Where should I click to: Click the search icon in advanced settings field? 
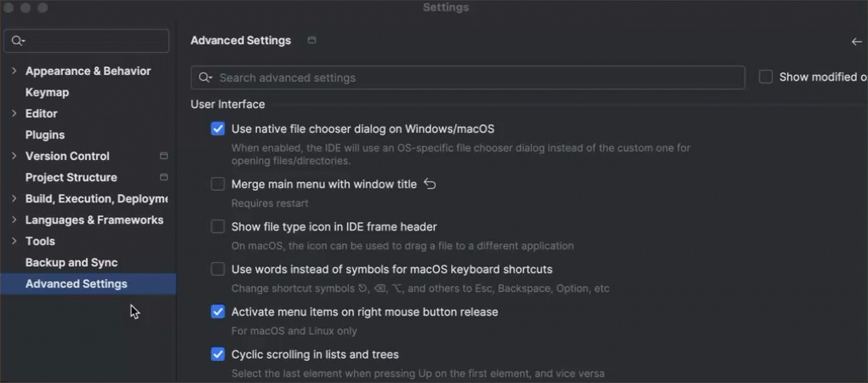pyautogui.click(x=204, y=77)
